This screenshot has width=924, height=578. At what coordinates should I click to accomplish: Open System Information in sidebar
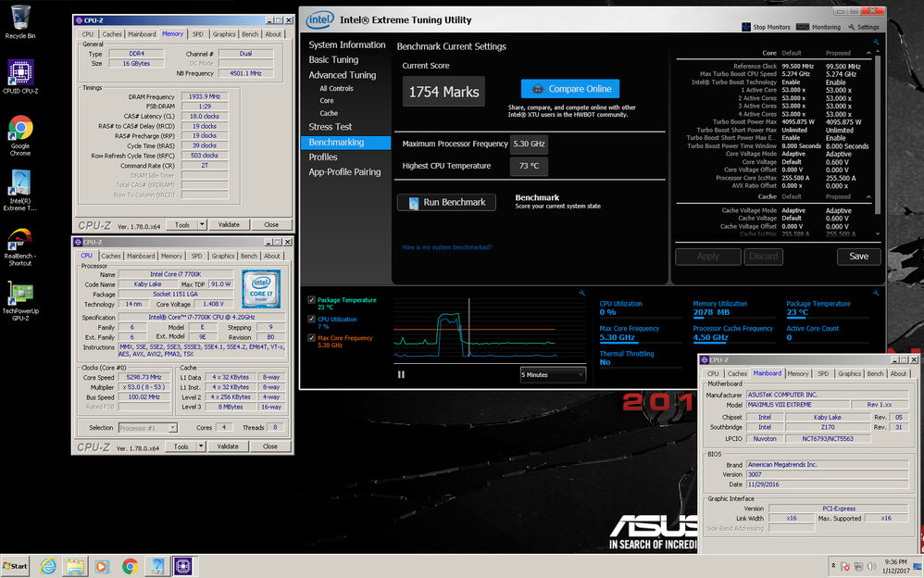click(x=346, y=44)
